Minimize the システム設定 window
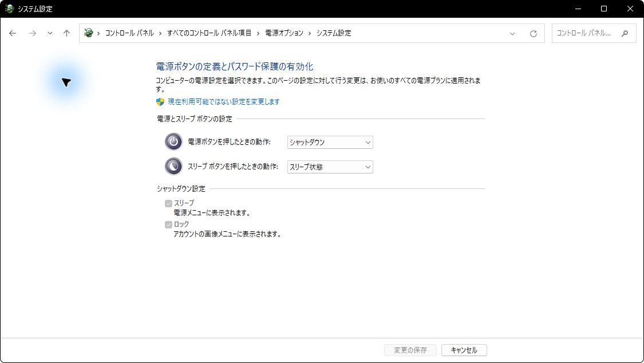The height and width of the screenshot is (363, 644). tap(578, 9)
